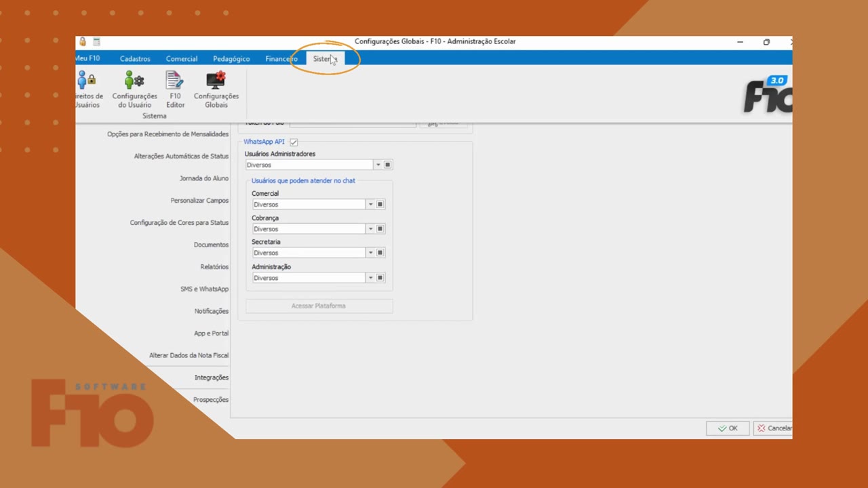Click the padlock icon in title bar
The width and height of the screenshot is (868, 488).
click(x=83, y=41)
